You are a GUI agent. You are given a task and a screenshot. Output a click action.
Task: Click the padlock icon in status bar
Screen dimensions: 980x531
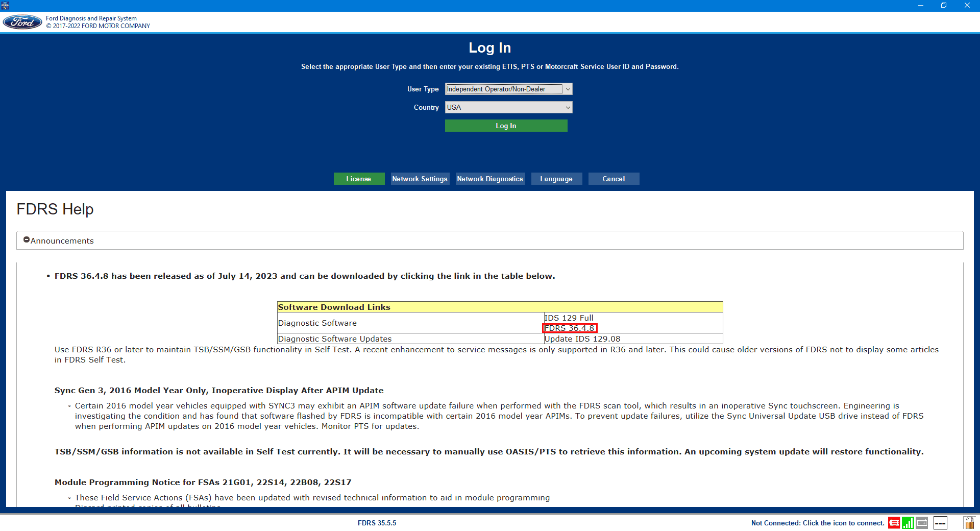click(x=968, y=523)
